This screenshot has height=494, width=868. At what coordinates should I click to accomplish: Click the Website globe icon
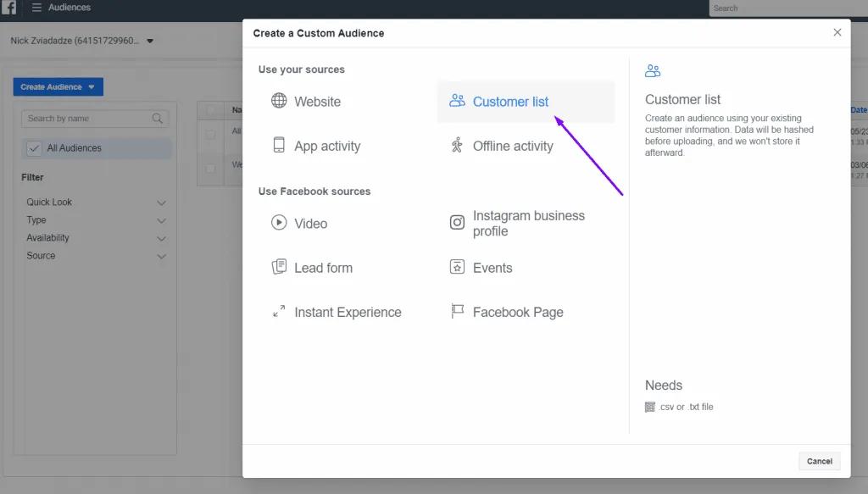click(x=279, y=101)
